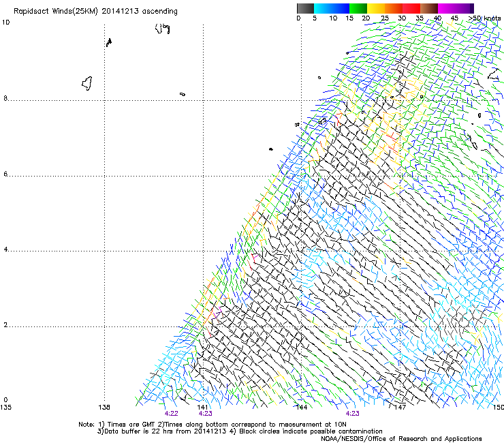Click the green 15-20 knots legend swatch
504x443 pixels.
[x=358, y=8]
